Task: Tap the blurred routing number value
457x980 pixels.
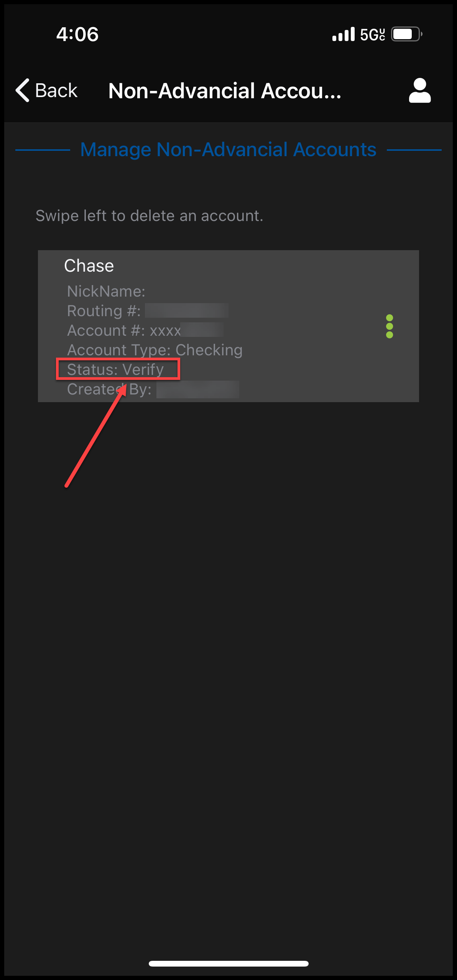Action: tap(187, 311)
